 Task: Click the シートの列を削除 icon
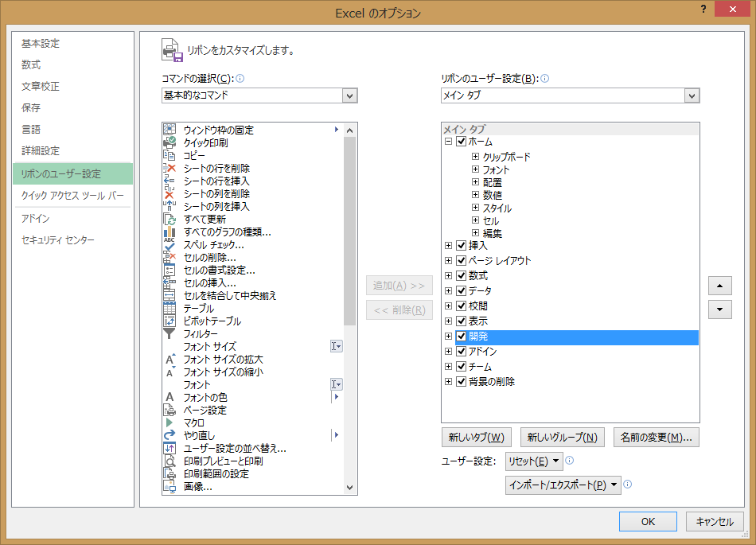coord(170,193)
